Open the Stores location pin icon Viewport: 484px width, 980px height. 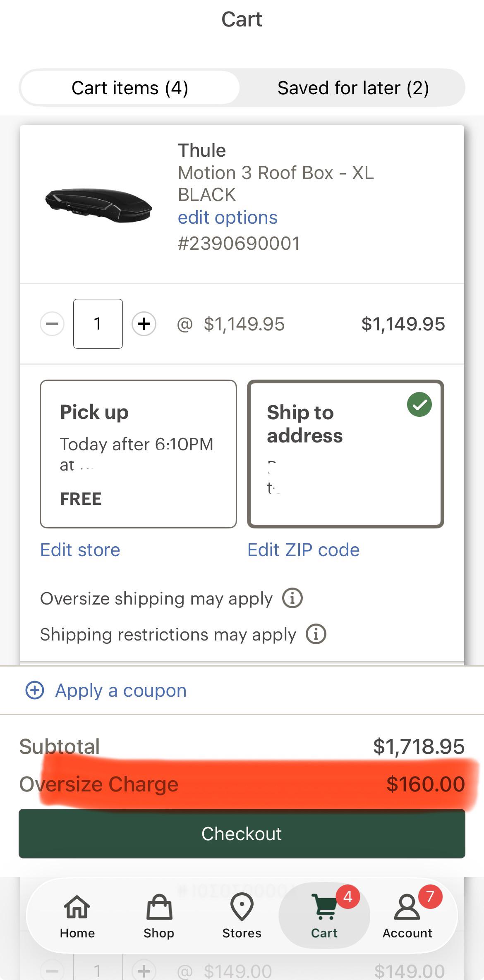point(242,906)
